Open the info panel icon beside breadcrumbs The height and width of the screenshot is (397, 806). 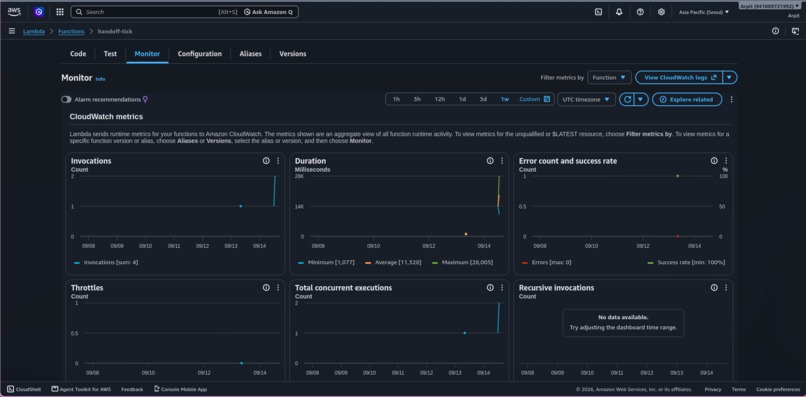775,31
